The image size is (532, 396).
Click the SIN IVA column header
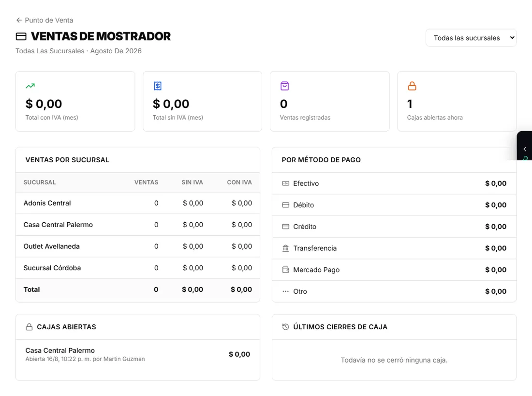[192, 183]
